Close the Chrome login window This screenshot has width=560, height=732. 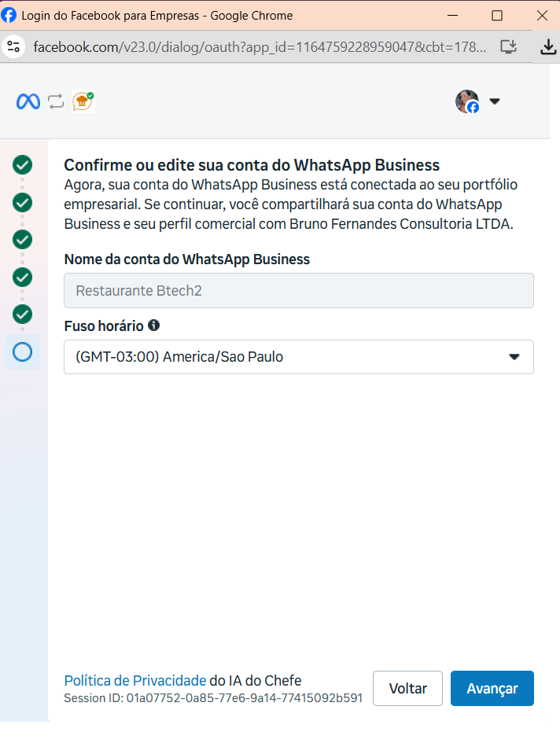coord(542,16)
